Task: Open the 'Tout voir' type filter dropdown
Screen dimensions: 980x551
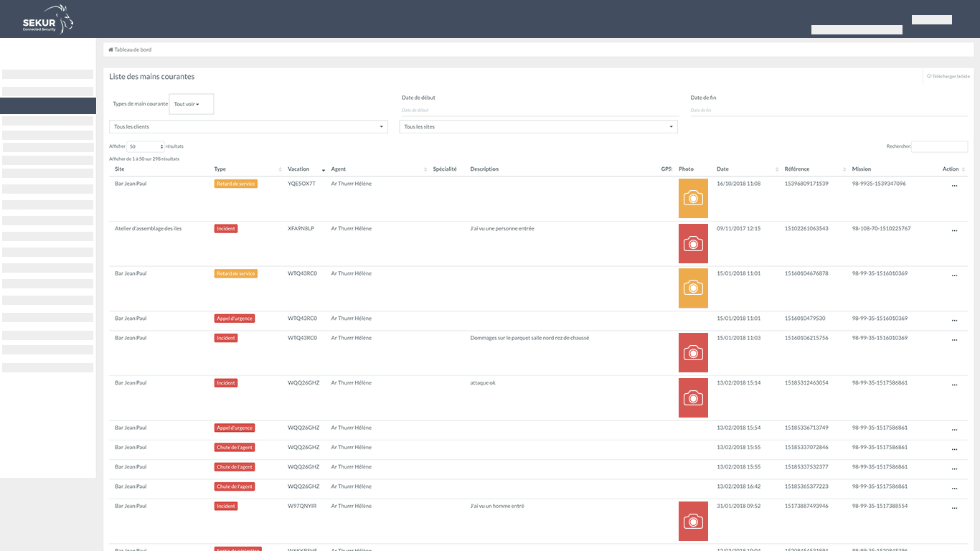Action: [191, 104]
